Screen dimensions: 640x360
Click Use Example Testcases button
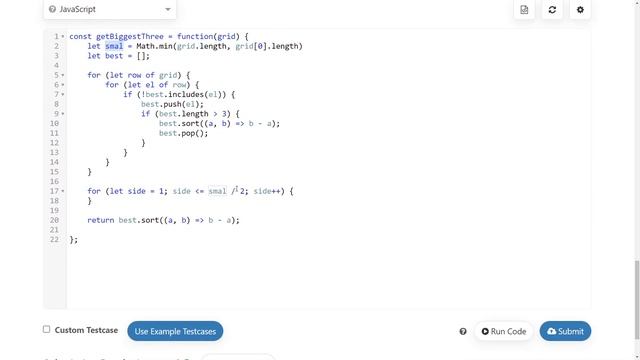175,331
